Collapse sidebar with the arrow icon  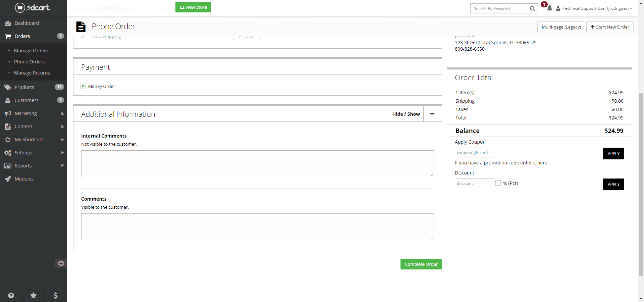[61, 263]
